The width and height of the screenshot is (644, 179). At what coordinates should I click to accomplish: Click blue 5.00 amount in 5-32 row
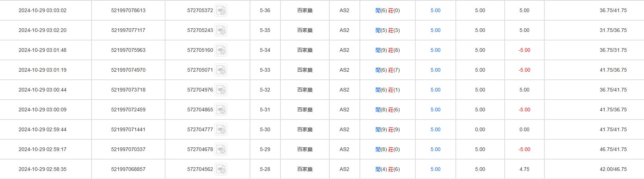point(435,90)
